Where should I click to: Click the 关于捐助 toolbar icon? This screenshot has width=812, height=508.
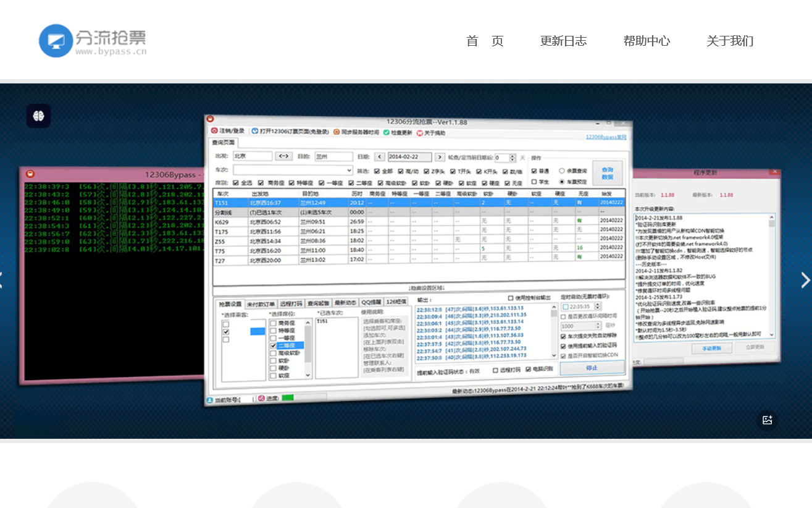point(420,133)
